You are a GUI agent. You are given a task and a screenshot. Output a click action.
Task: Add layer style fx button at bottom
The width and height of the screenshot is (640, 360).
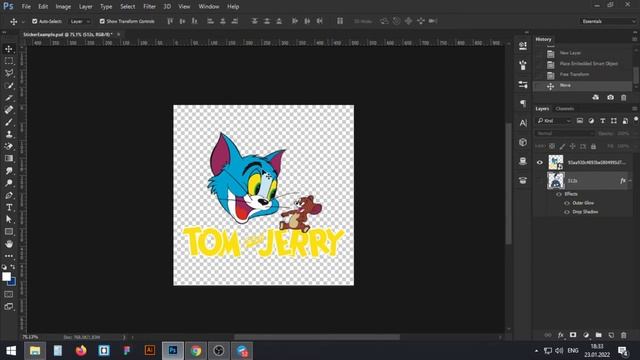(561, 335)
